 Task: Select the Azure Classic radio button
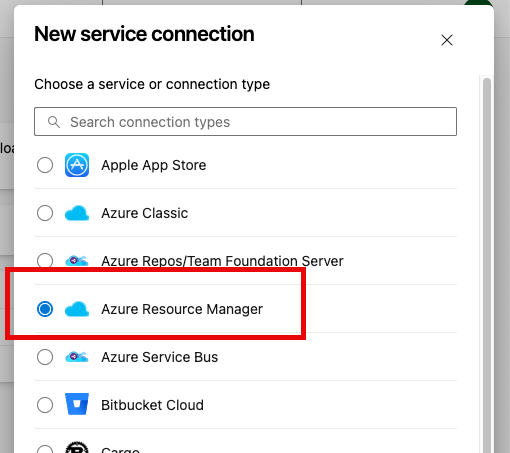45,213
